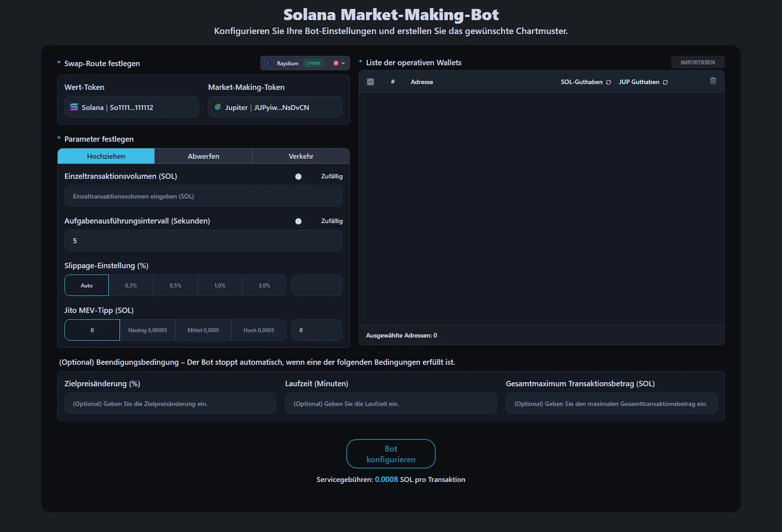Screen dimensions: 782x532
Task: Click the Solana token logo icon
Action: (74, 107)
